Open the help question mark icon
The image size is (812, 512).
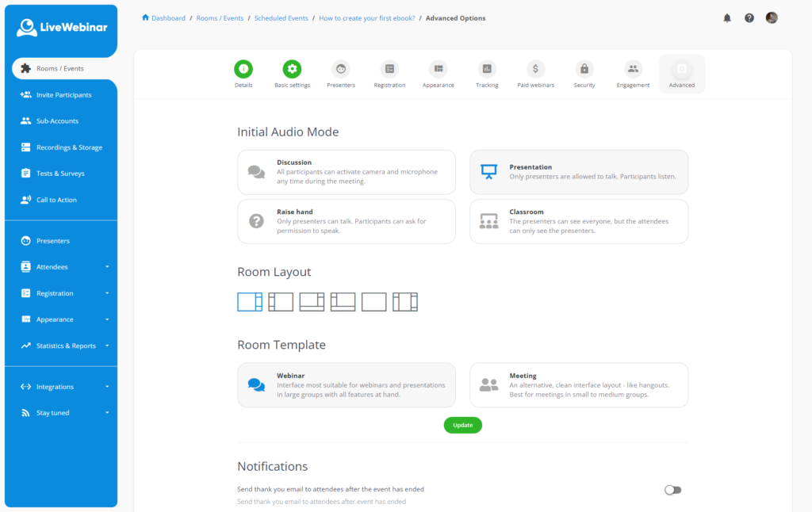[749, 18]
